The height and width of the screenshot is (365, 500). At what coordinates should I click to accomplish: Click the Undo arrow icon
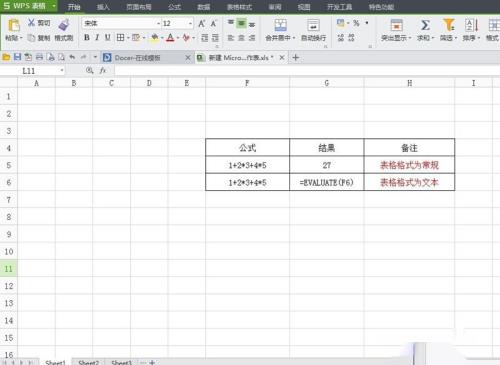(72, 57)
